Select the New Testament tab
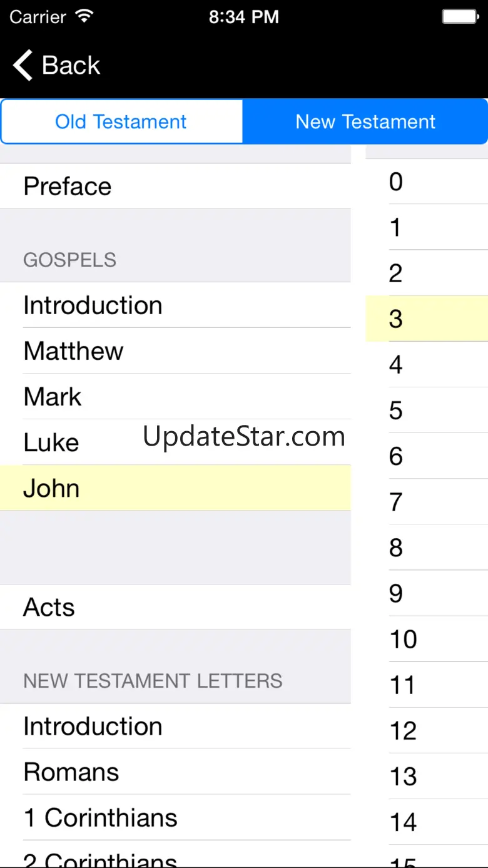The width and height of the screenshot is (488, 868). [365, 121]
